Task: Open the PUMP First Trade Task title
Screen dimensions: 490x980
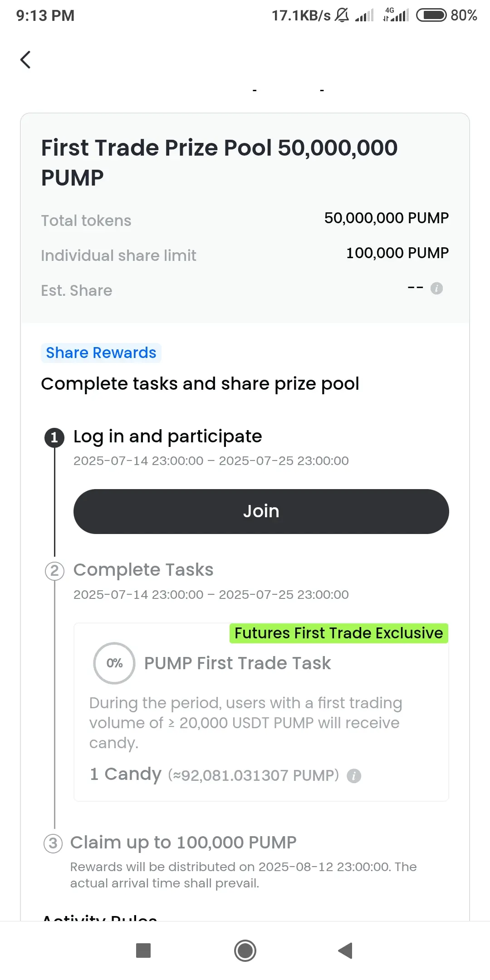Action: tap(238, 663)
